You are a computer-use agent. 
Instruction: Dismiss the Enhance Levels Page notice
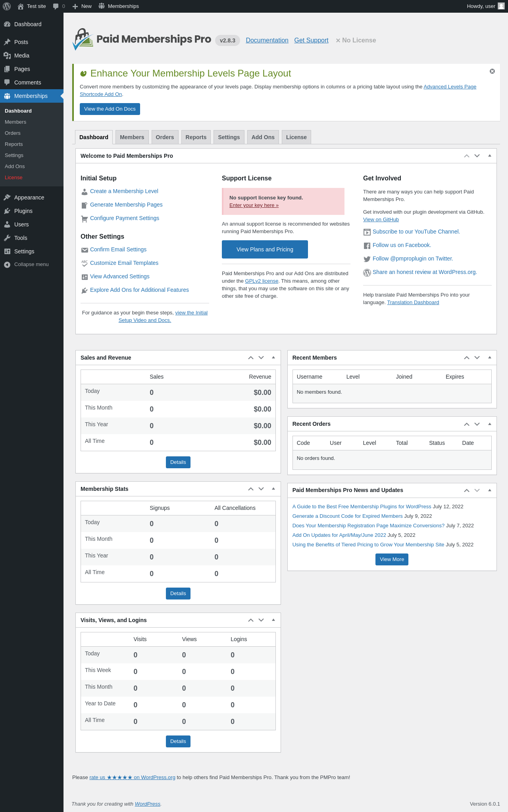tap(492, 71)
